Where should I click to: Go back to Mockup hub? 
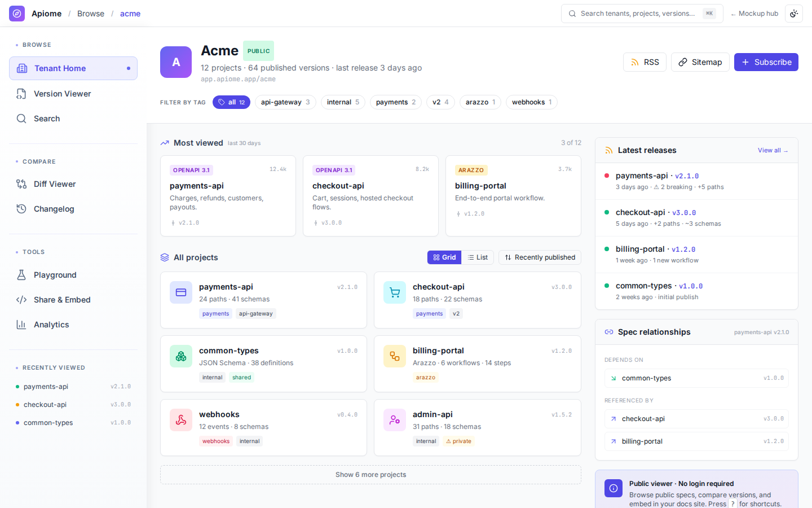coord(754,14)
